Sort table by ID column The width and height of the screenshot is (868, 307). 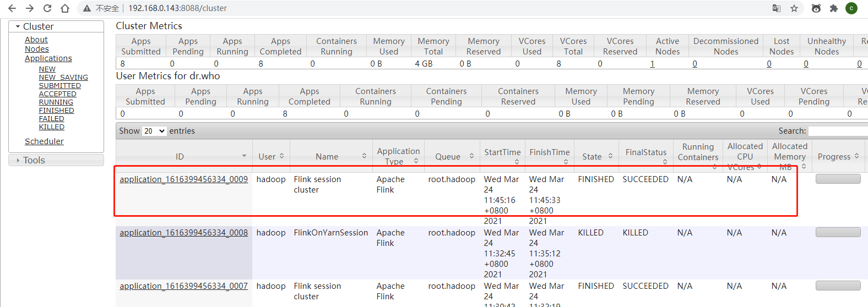(183, 156)
